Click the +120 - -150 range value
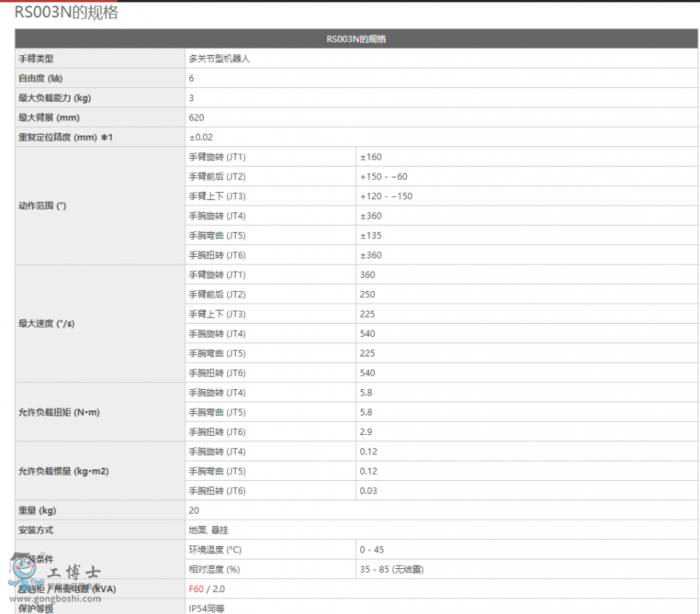The height and width of the screenshot is (614, 700). 386,196
